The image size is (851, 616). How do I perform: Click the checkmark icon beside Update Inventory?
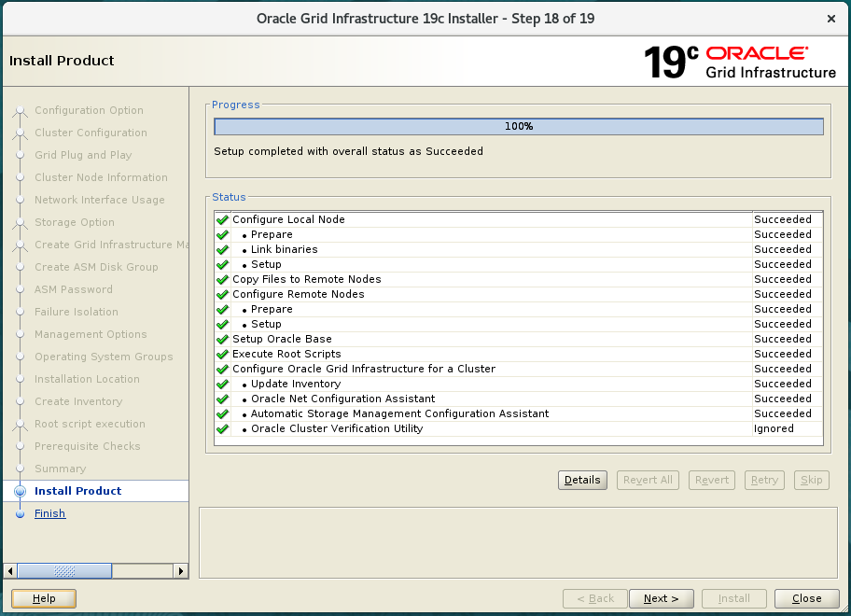tap(222, 384)
